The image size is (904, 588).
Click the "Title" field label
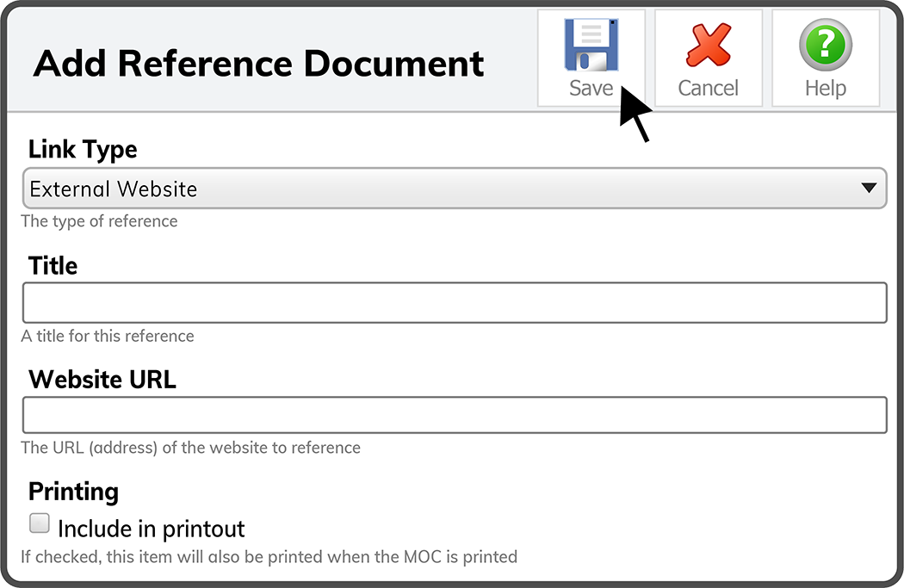coord(53,265)
